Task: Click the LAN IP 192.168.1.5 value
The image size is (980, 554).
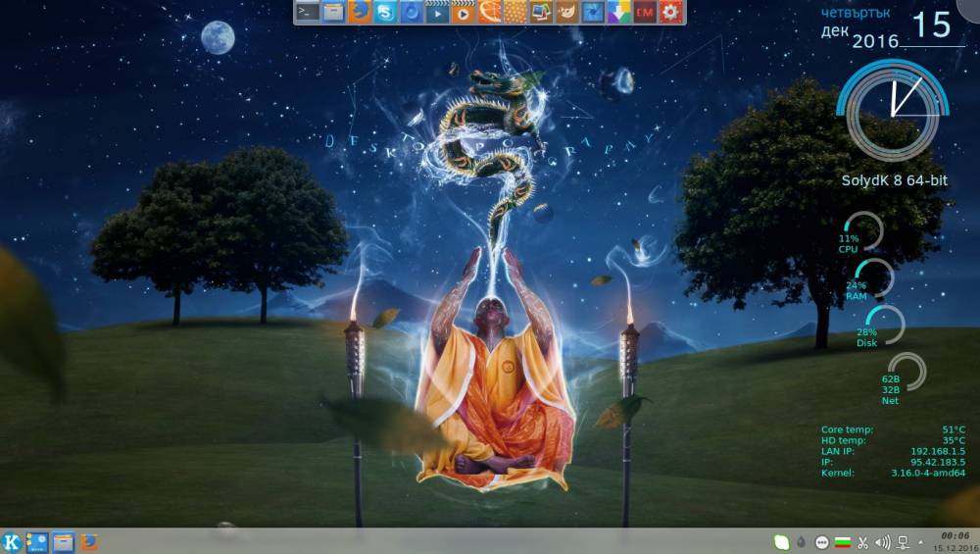Action: [938, 451]
